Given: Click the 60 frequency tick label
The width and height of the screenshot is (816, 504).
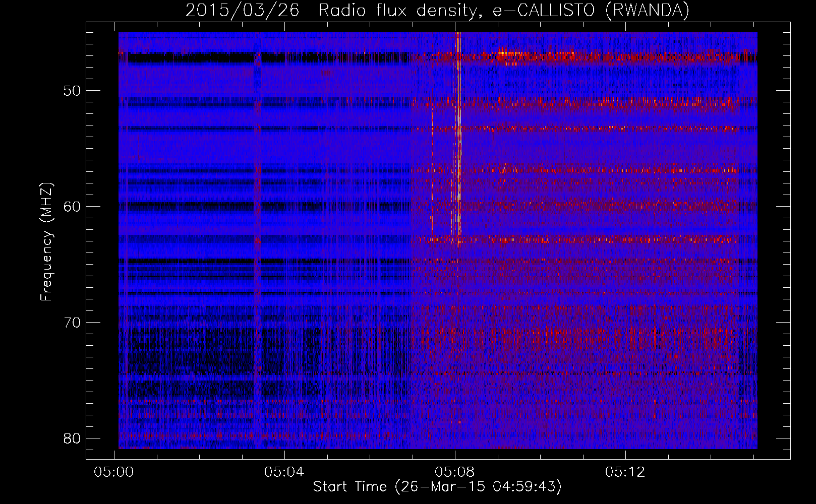Looking at the screenshot, I should tap(73, 207).
